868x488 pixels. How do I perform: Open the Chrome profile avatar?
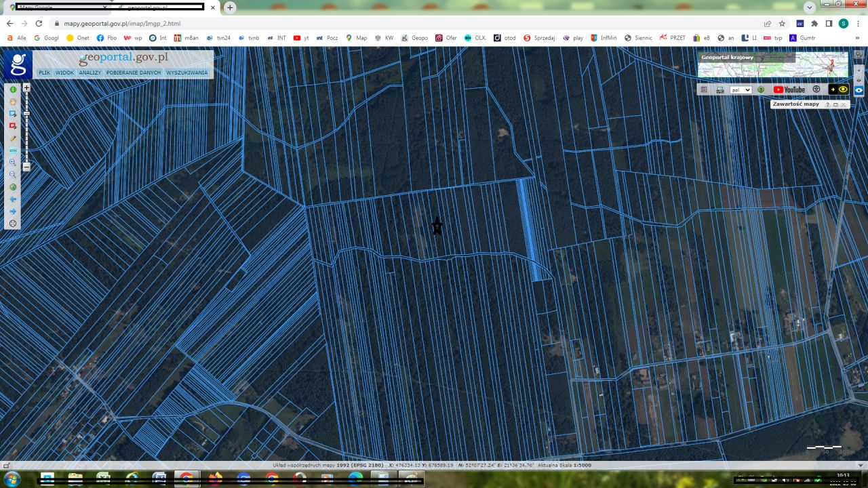(844, 23)
